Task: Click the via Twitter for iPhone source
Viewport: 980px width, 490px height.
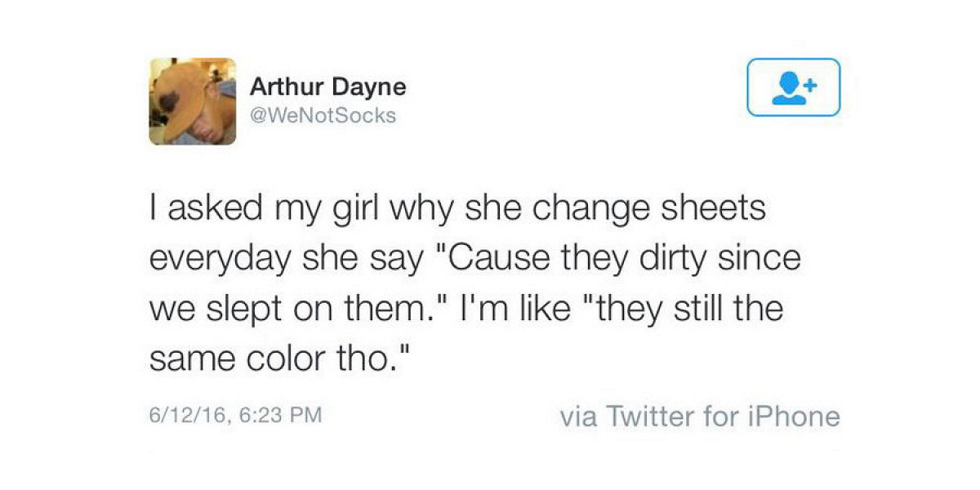Action: point(700,416)
